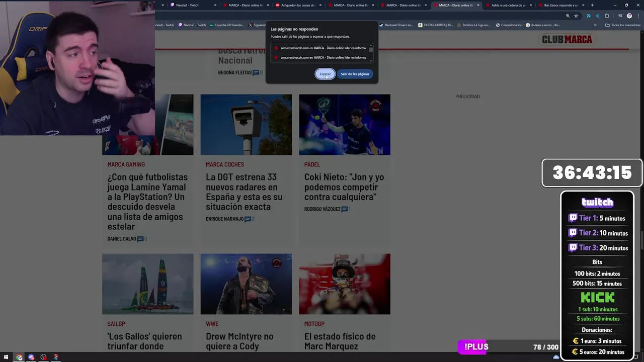
Task: Open the Chrome three-dot menu
Action: coord(637,16)
